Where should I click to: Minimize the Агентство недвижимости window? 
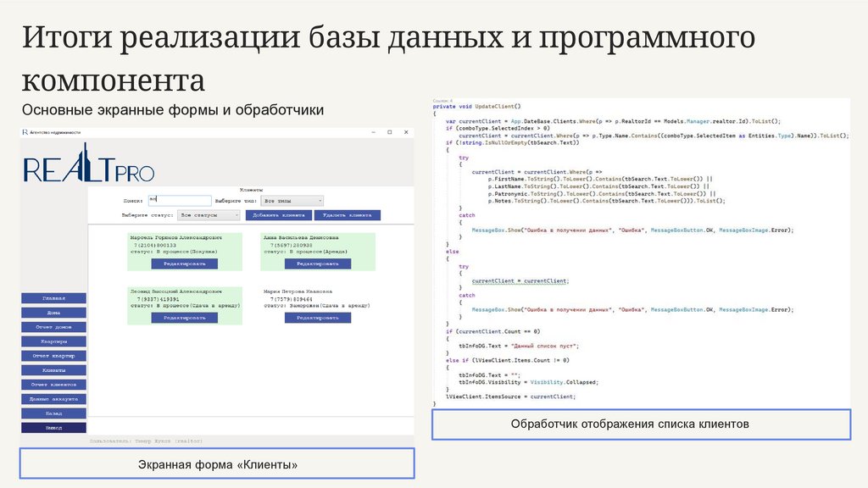point(374,132)
